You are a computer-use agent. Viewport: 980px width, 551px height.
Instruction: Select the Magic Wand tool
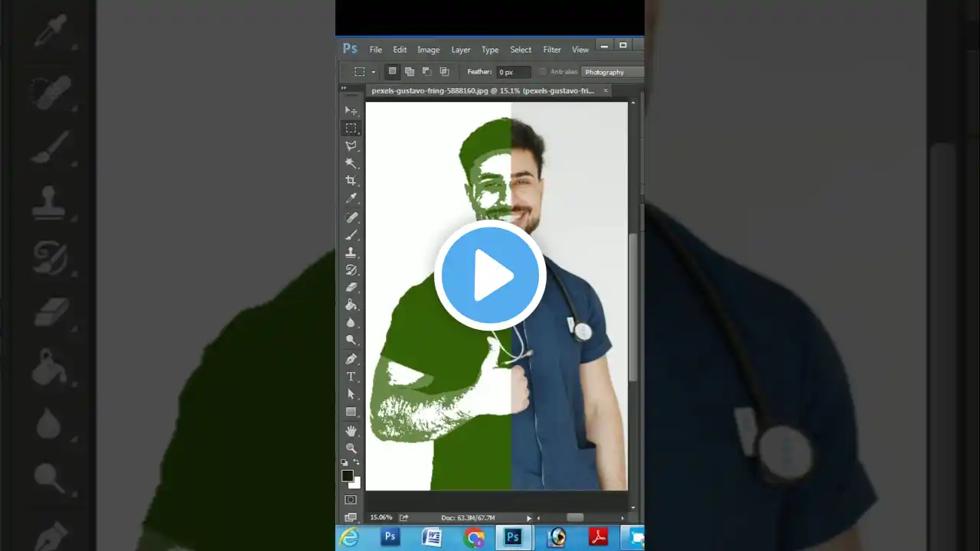click(x=351, y=163)
